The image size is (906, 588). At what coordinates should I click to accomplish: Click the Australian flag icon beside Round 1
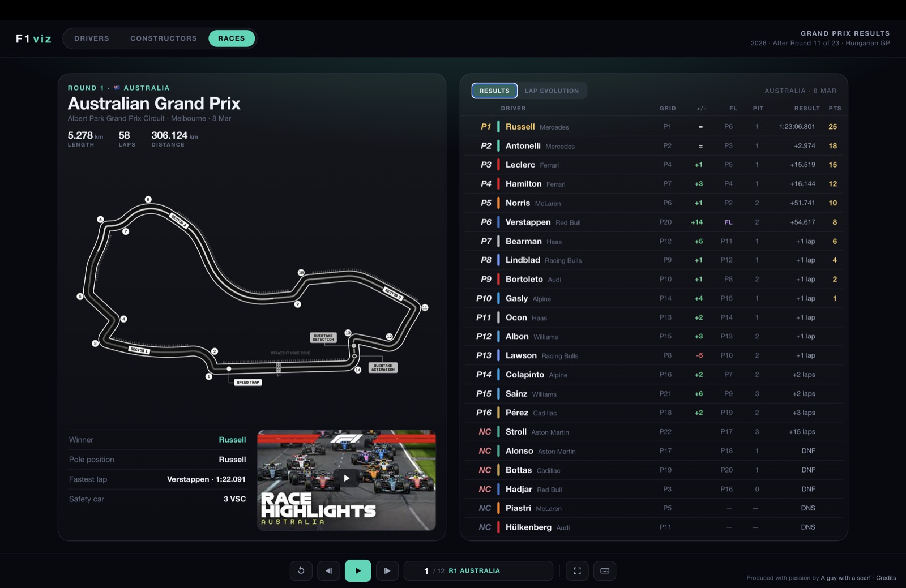tap(117, 88)
